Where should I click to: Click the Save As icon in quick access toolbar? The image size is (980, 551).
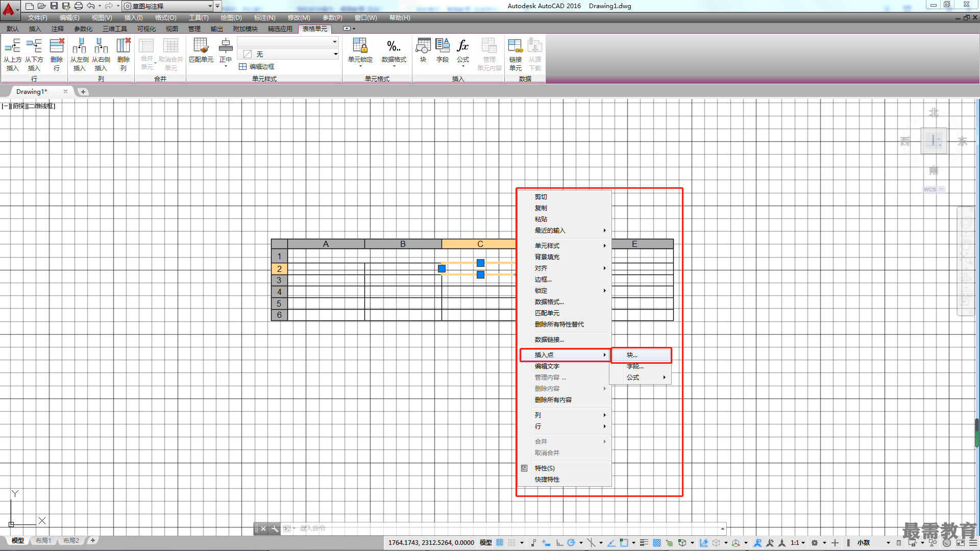(x=66, y=6)
